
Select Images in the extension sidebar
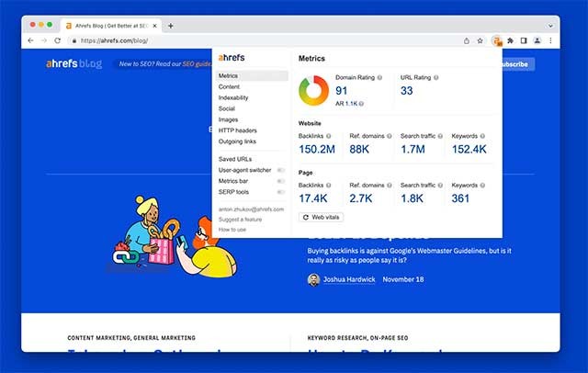tap(228, 119)
